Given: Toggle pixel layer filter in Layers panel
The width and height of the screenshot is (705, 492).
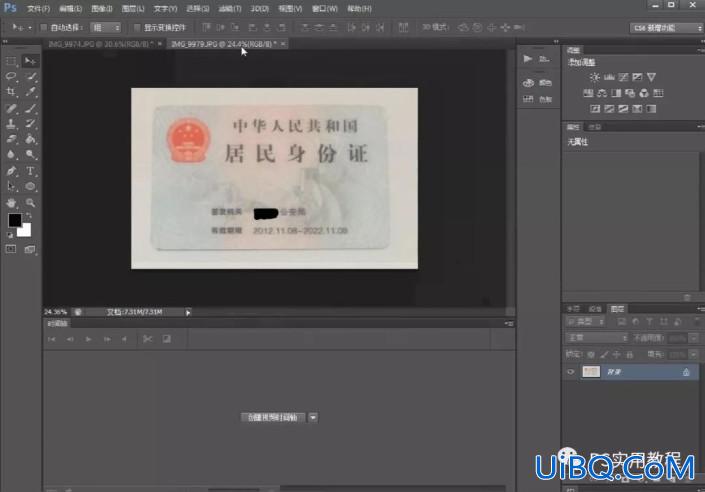Looking at the screenshot, I should (621, 322).
